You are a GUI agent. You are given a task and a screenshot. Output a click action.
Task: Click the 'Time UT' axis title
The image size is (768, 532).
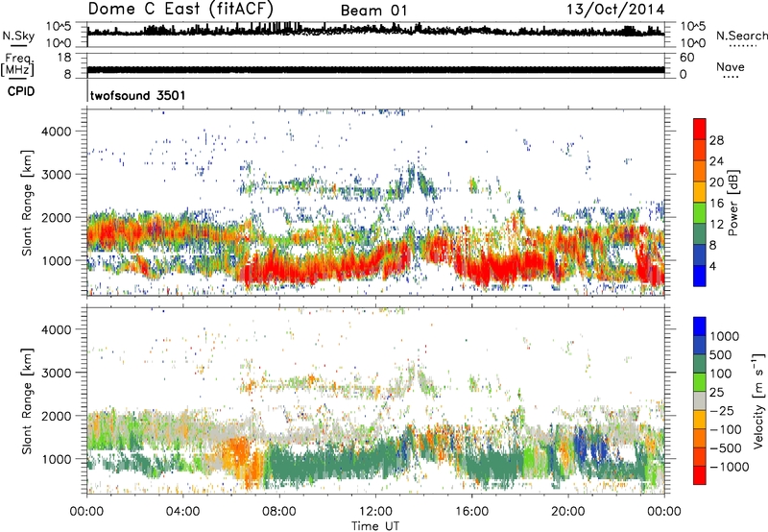375,525
